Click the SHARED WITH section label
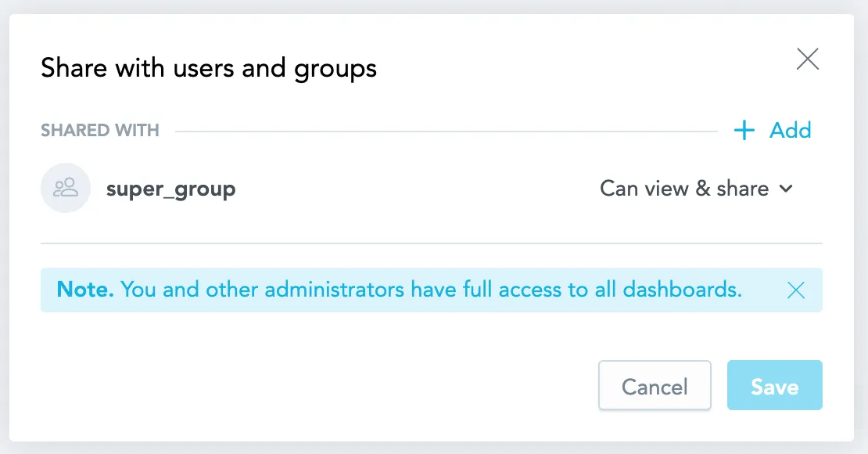This screenshot has width=868, height=454. (99, 130)
